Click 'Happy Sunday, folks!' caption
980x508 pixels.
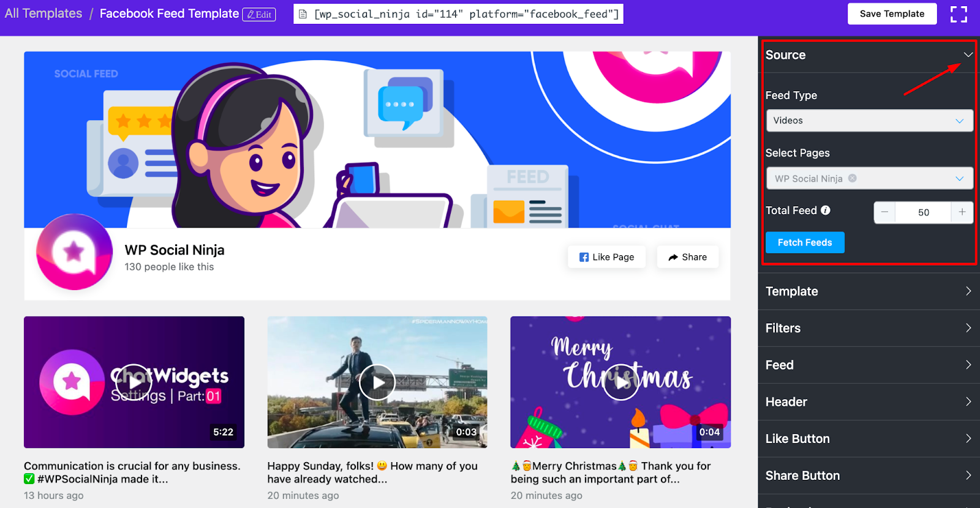coord(372,473)
